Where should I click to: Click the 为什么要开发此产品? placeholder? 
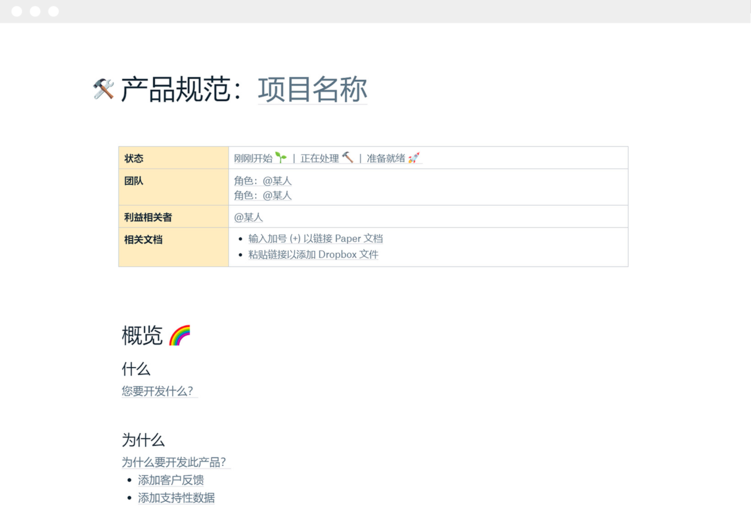pos(174,462)
